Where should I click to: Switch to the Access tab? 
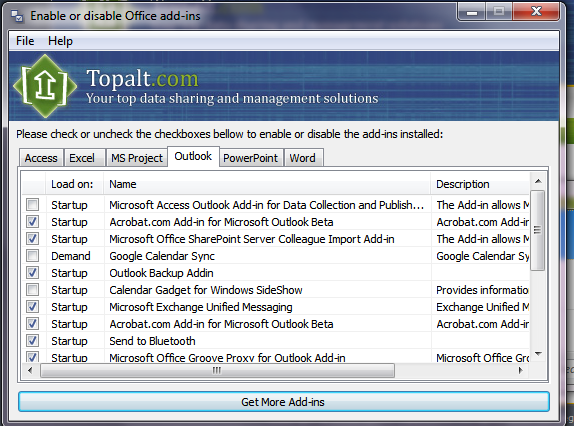coord(41,158)
